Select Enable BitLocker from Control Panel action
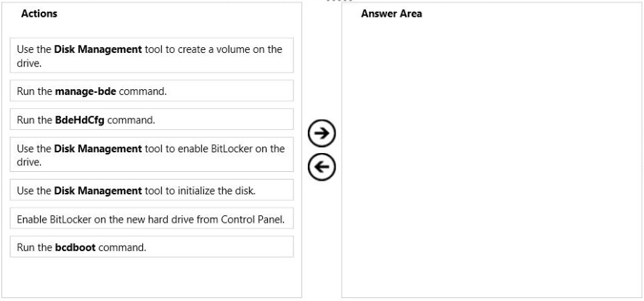Screen dimensions: 644x301 pyautogui.click(x=152, y=218)
